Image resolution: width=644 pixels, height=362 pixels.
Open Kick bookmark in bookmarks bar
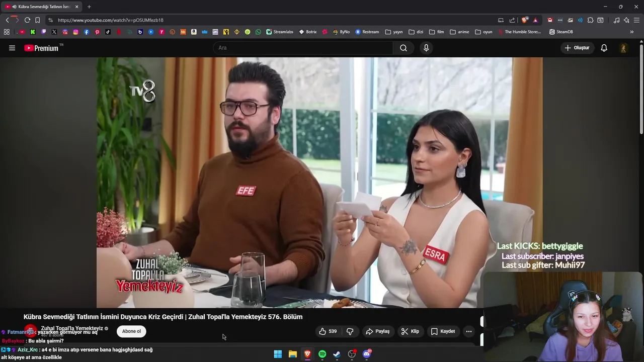(33, 32)
